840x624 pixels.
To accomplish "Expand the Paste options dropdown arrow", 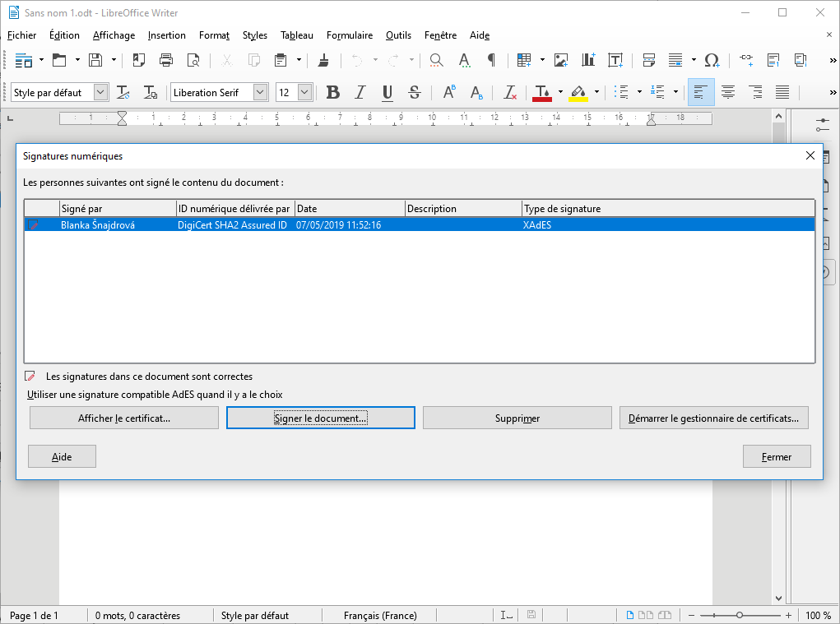I will click(299, 60).
